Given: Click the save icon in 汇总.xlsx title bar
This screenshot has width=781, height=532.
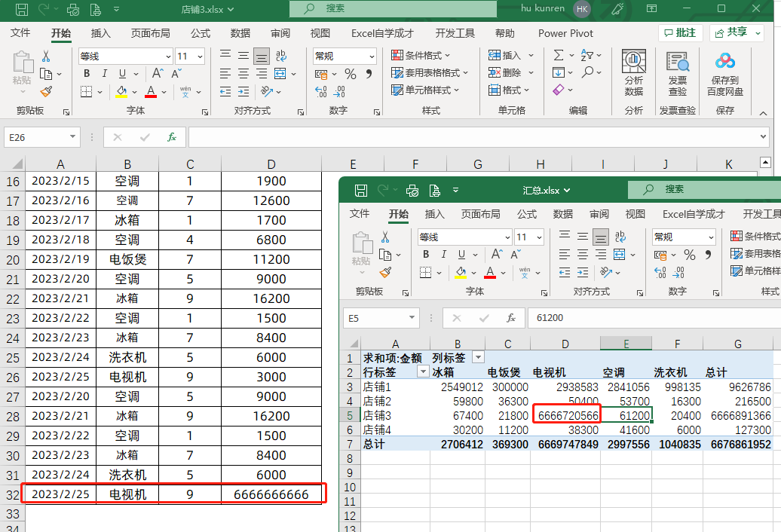Looking at the screenshot, I should tap(360, 190).
